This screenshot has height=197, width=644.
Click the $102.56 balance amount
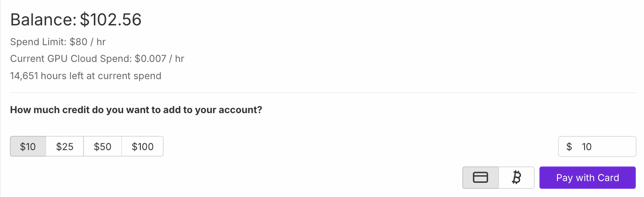click(111, 20)
